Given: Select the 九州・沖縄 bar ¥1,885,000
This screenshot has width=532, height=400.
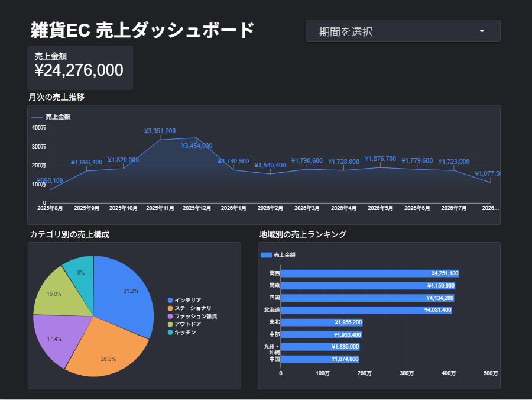Looking at the screenshot, I should (320, 347).
